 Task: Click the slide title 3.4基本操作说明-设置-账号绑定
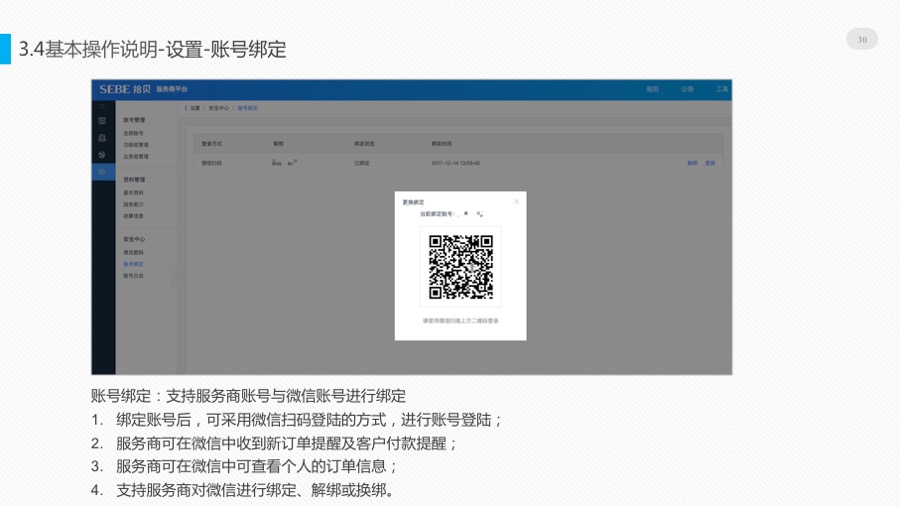point(153,49)
